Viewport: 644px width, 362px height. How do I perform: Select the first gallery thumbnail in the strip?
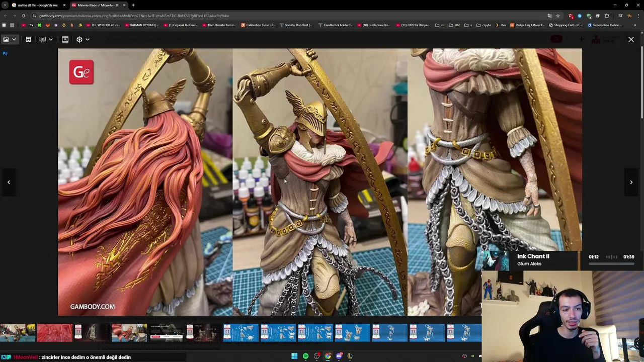(x=18, y=333)
